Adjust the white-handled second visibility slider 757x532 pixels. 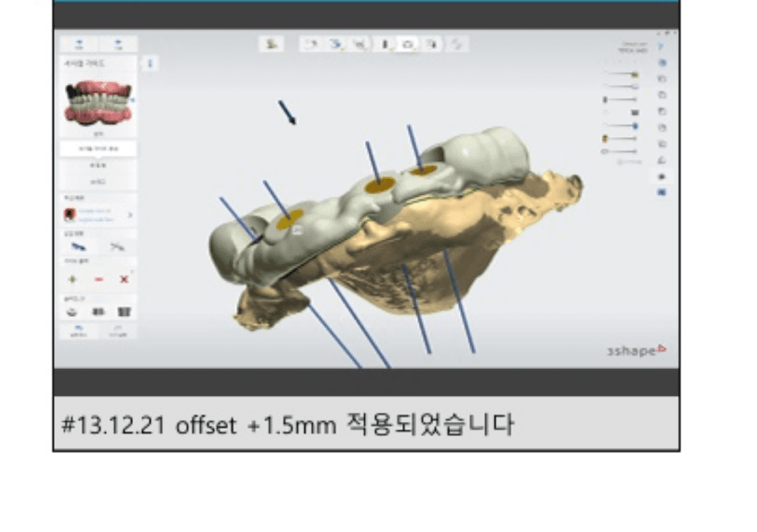622,87
